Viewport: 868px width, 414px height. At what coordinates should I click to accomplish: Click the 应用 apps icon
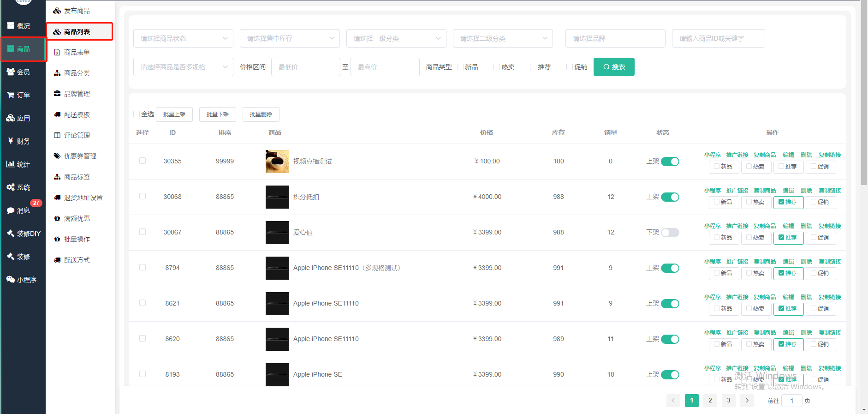(10, 118)
